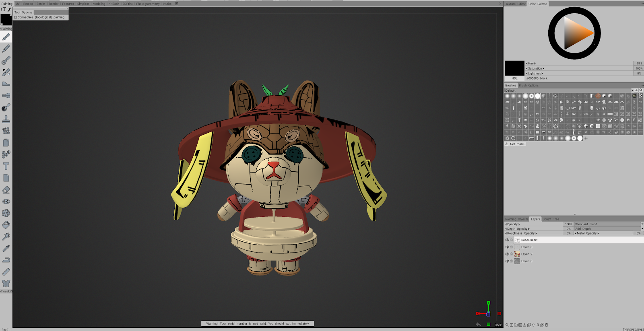
Task: Click the Back view label in viewport
Action: (498, 325)
